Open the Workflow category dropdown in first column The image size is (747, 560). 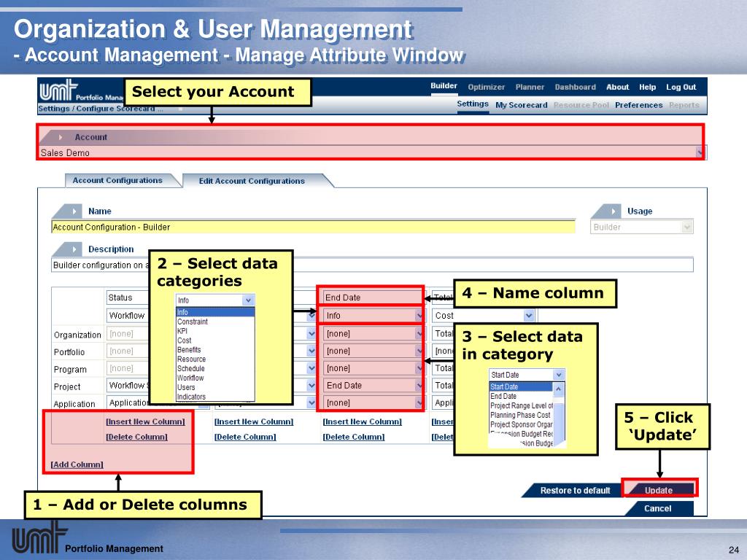click(x=128, y=315)
